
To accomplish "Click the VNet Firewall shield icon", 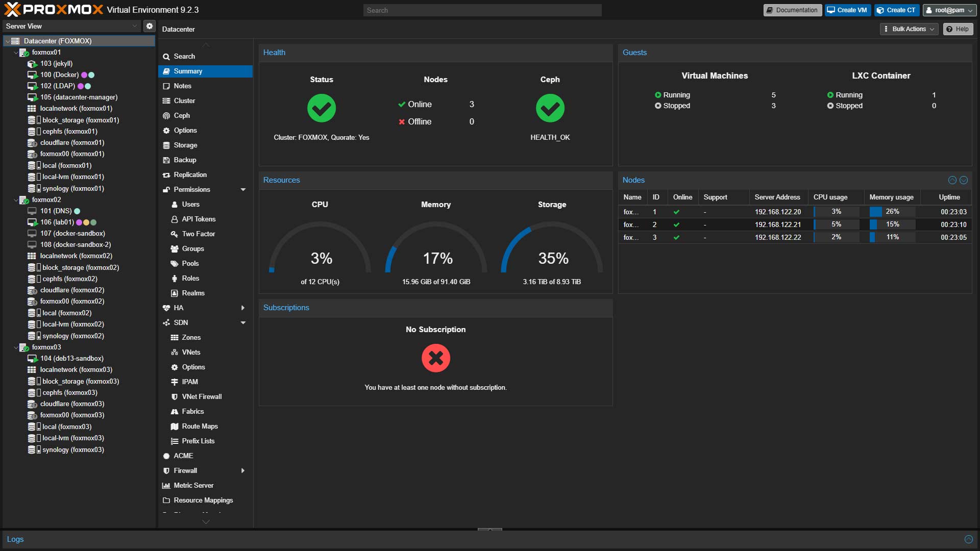I will click(x=175, y=397).
